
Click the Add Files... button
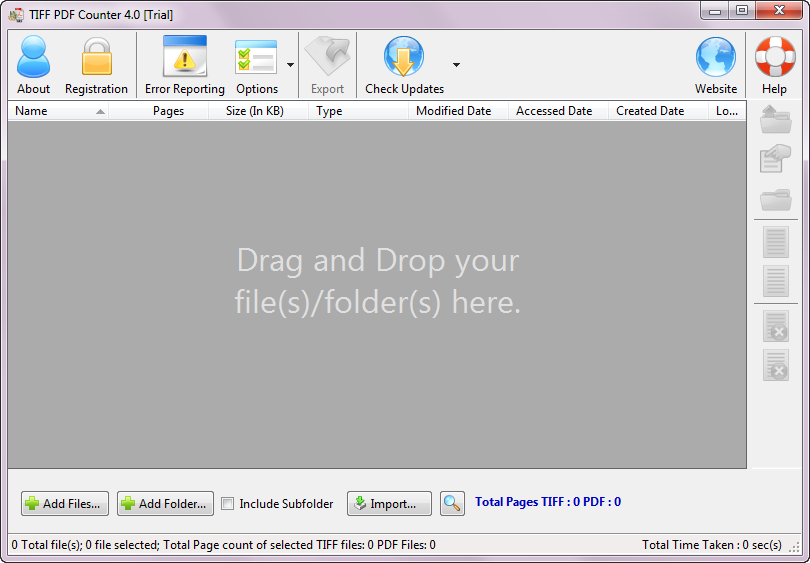(65, 503)
